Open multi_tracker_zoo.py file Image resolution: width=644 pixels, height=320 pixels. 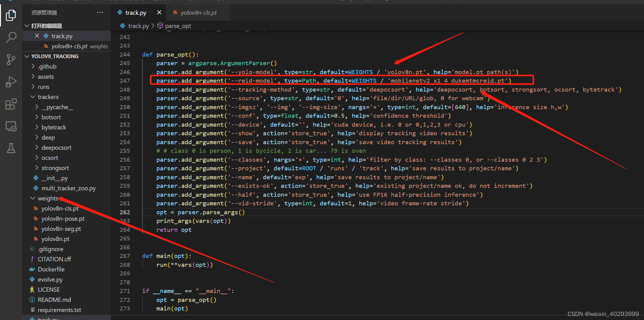[x=68, y=188]
